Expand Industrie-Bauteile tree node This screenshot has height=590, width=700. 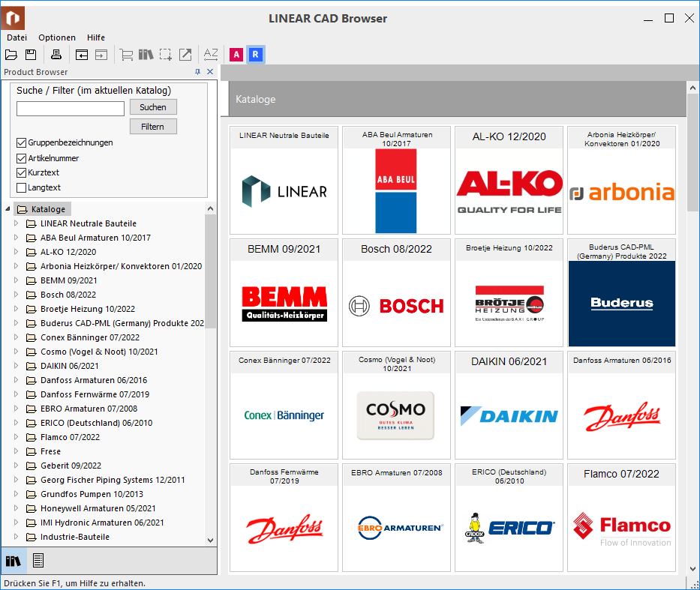16,537
